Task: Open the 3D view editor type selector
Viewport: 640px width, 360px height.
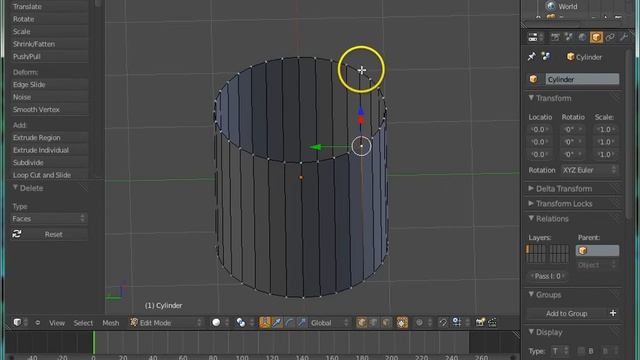Action: pos(20,322)
